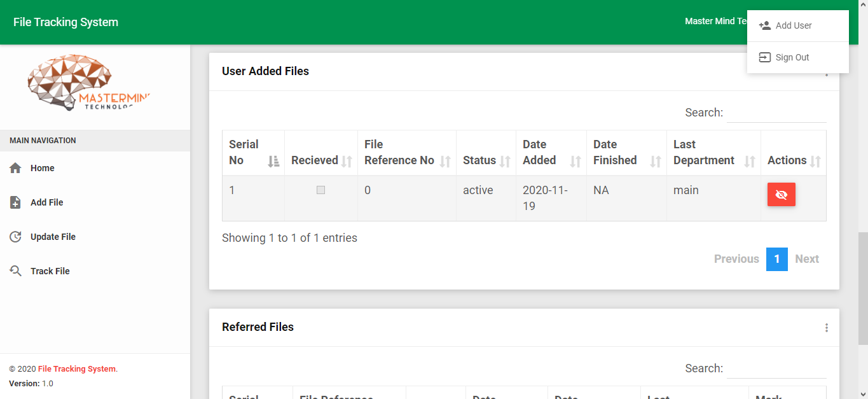Click the Add User person icon
Image resolution: width=868 pixels, height=399 pixels.
[x=764, y=25]
